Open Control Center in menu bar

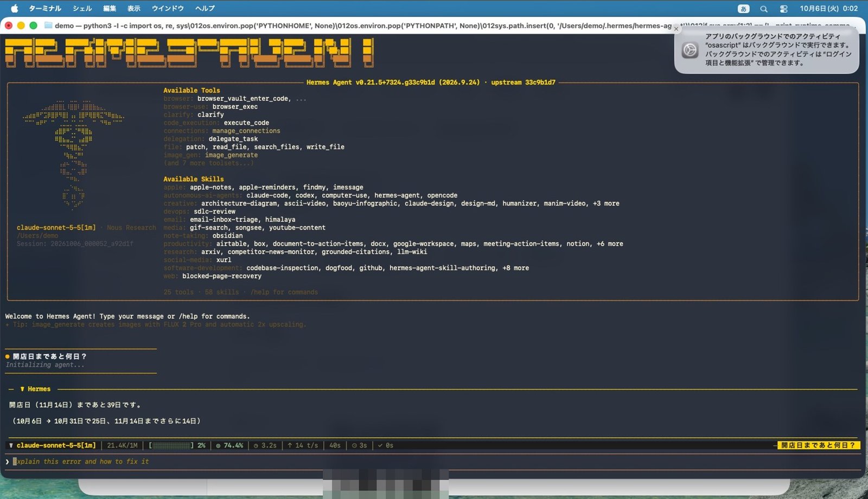click(784, 9)
